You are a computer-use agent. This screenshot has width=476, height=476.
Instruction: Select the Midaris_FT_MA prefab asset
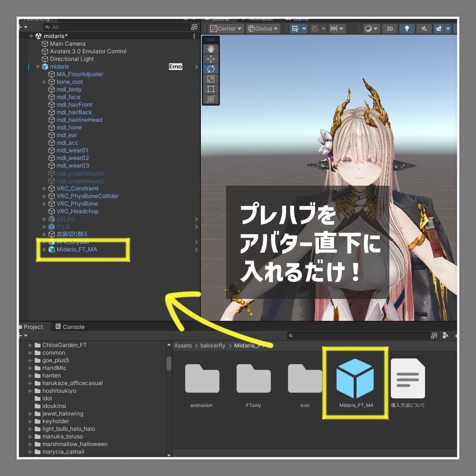356,383
